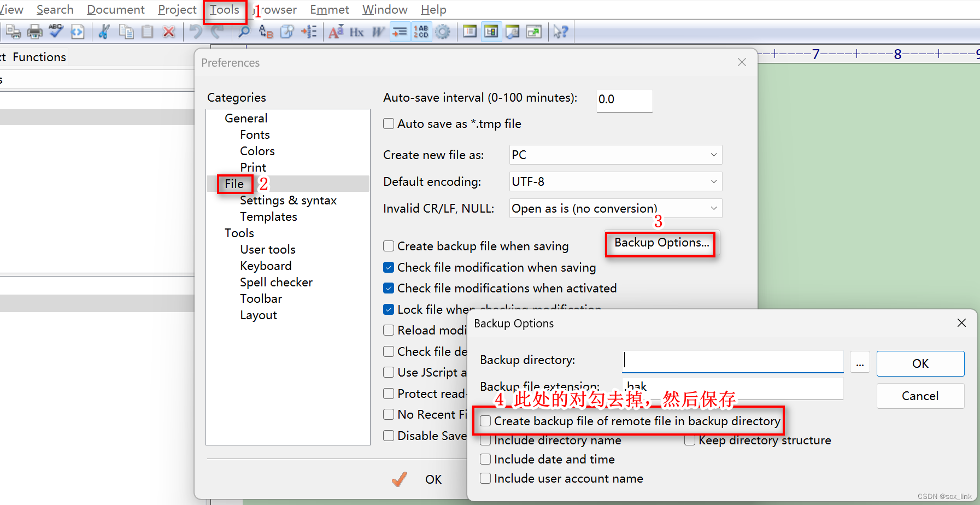
Task: Open the Invalid CR/LF, NULL dropdown
Action: (615, 208)
